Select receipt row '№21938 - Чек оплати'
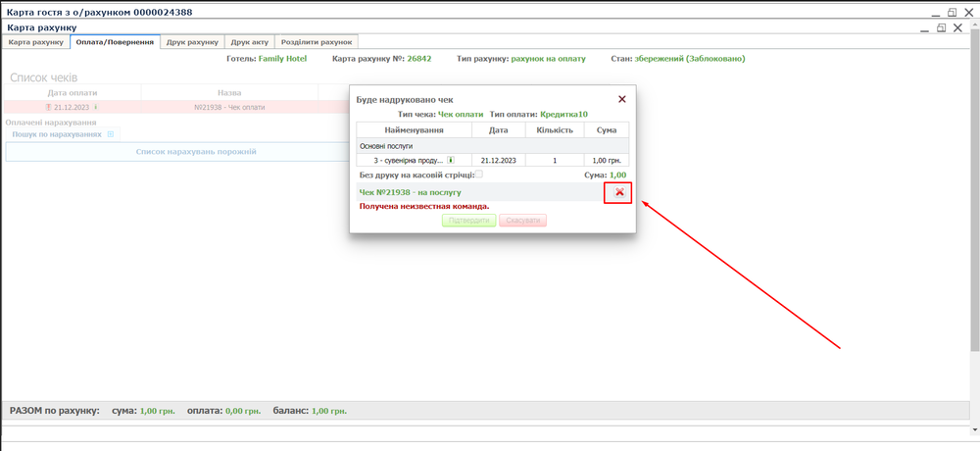Image resolution: width=980 pixels, height=451 pixels. 229,107
